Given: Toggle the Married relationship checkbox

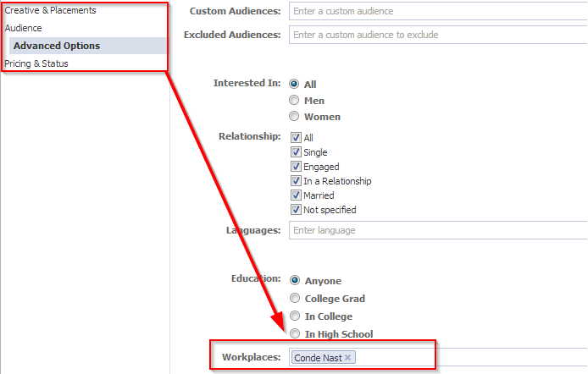Looking at the screenshot, I should point(296,195).
